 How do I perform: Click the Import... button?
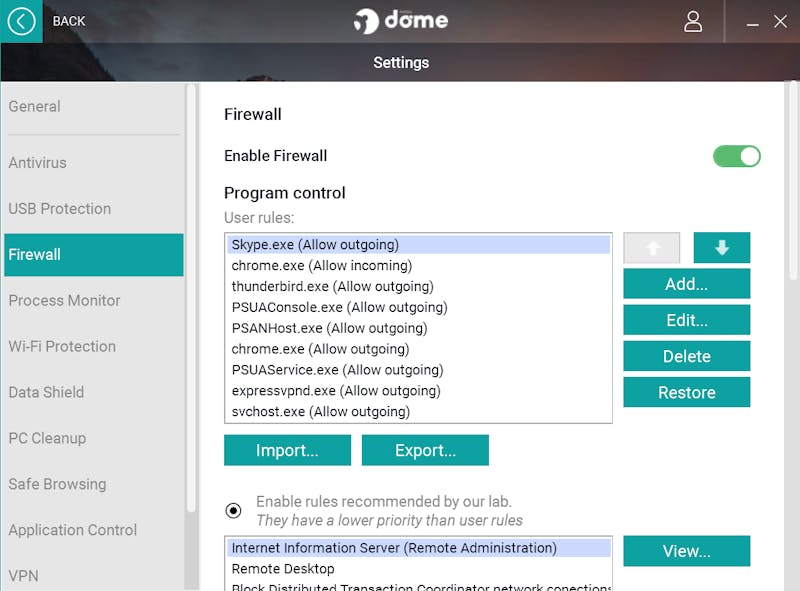(x=287, y=450)
